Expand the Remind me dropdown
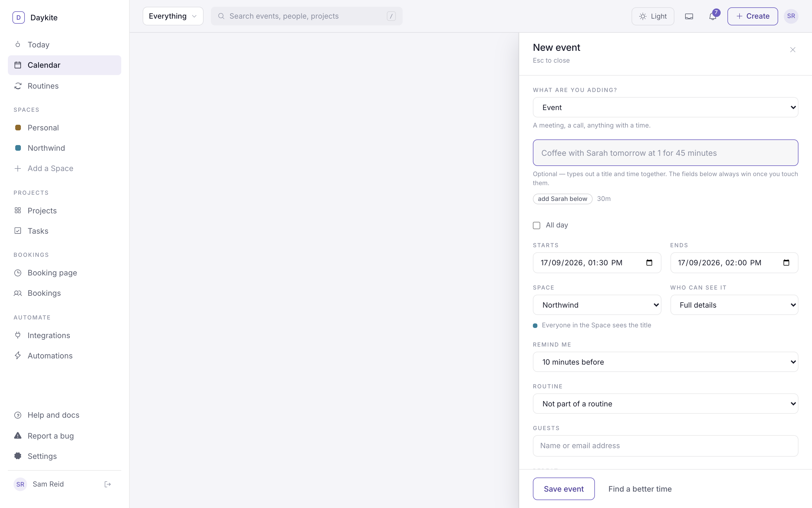The width and height of the screenshot is (812, 508). click(665, 362)
